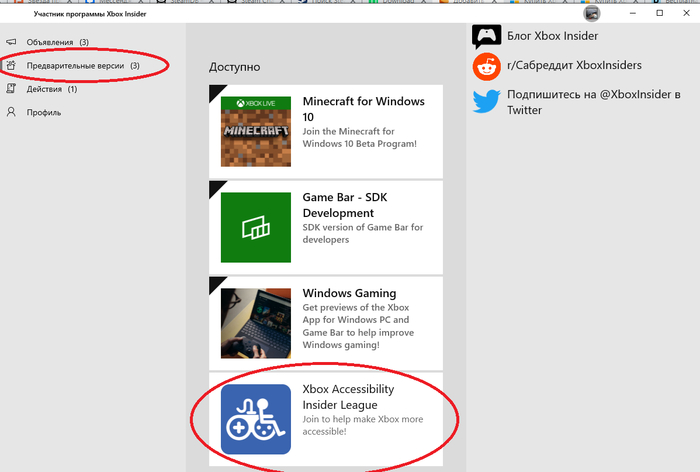The image size is (700, 472).
Task: Click the scroll icon beside Действия
Action: click(11, 88)
